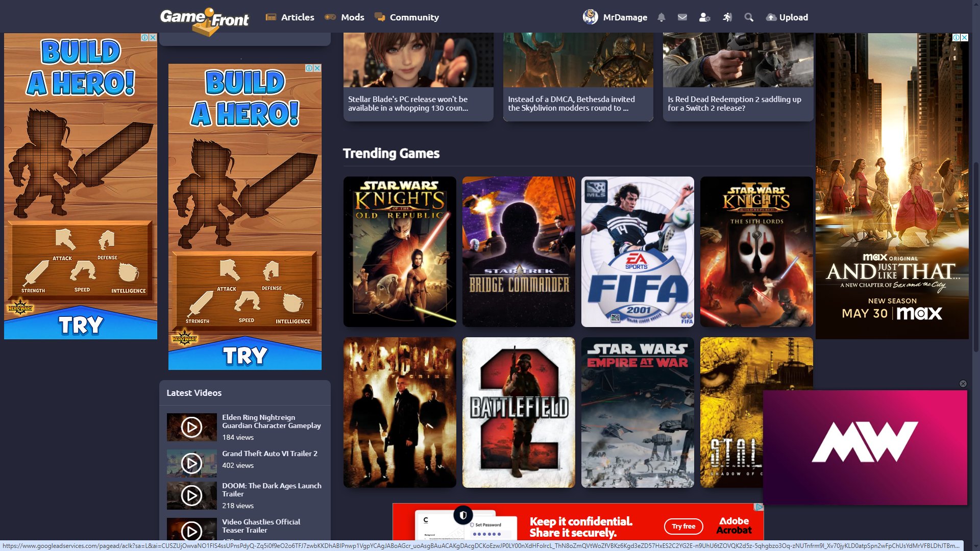Screen dimensions: 980x551
Task: Open Star Trek Bridge Commander game cover
Action: coord(519,252)
